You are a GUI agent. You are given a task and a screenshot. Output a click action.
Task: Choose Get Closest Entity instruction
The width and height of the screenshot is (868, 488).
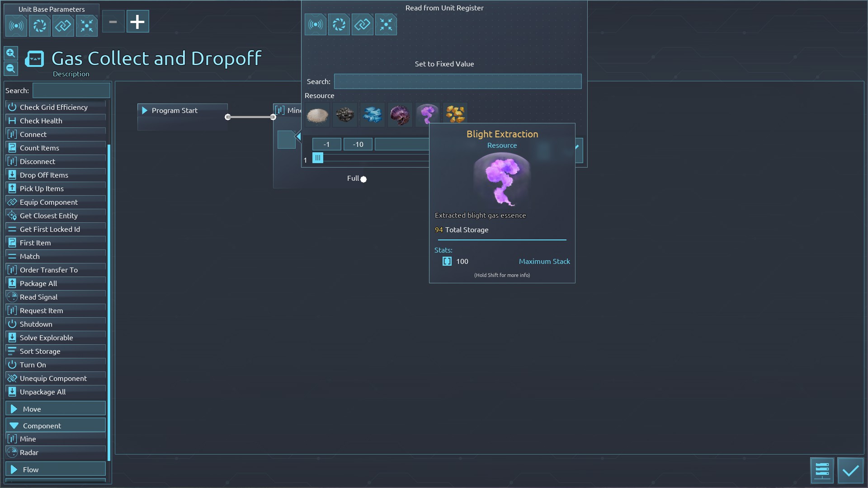point(48,216)
